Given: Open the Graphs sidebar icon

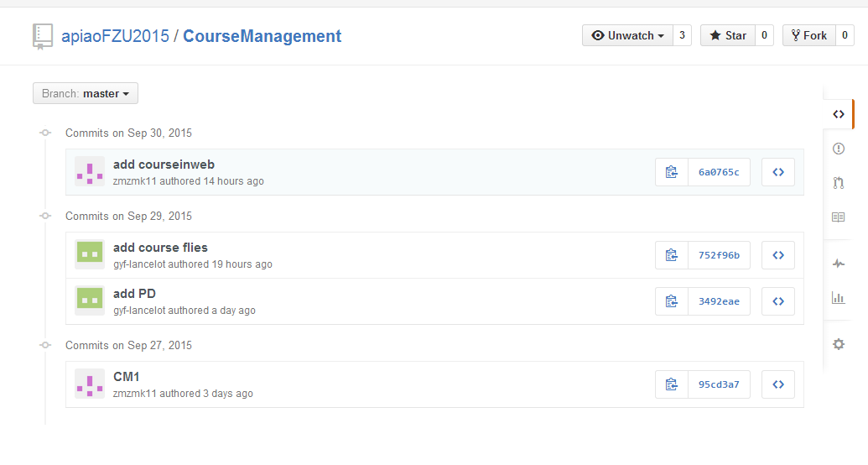Looking at the screenshot, I should point(839,298).
